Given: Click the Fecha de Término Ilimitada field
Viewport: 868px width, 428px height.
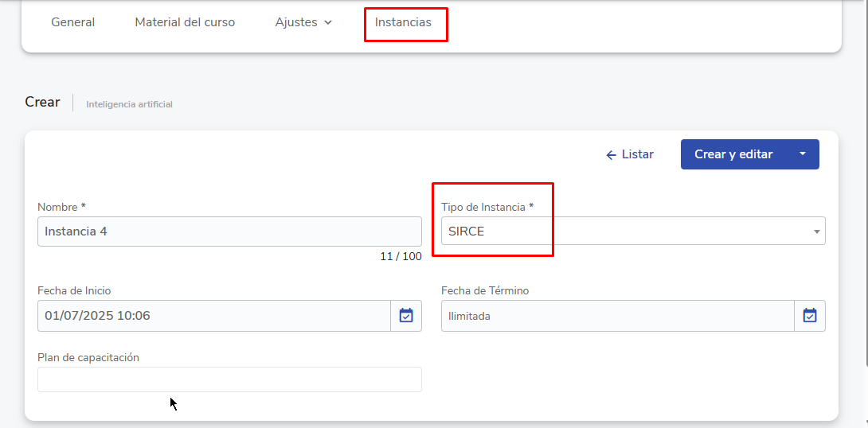Looking at the screenshot, I should click(x=617, y=316).
